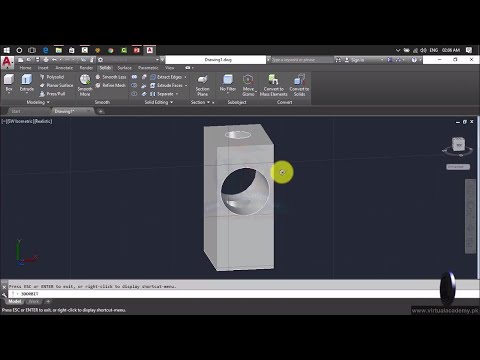Choose the Polysolid tool
Viewport: 480px width, 360px height.
(x=52, y=77)
